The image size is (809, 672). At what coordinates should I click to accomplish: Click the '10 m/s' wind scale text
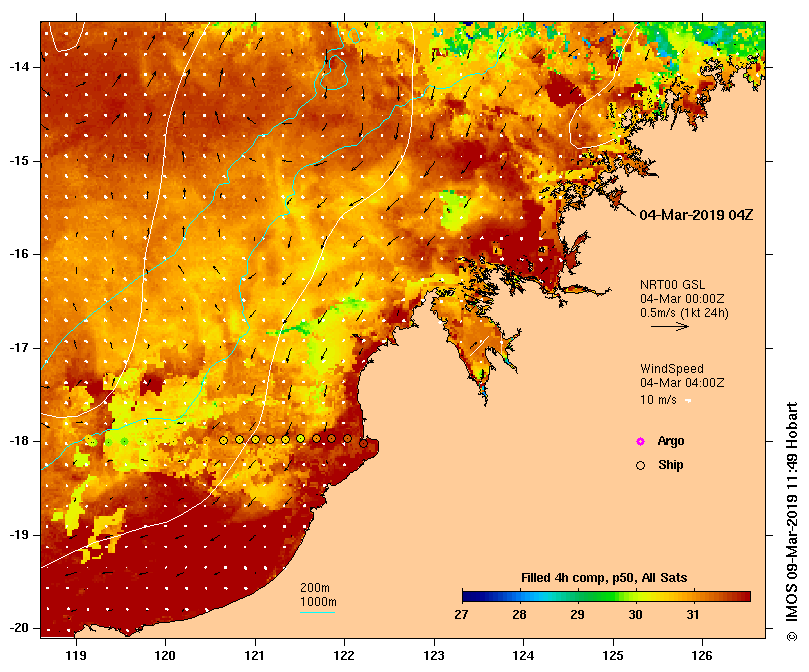(658, 400)
